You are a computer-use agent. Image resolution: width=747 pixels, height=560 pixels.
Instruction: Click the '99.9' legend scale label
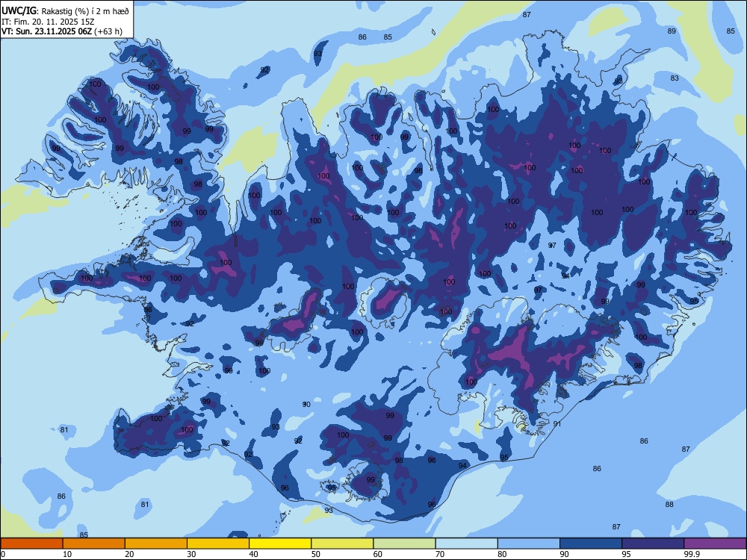tap(692, 554)
